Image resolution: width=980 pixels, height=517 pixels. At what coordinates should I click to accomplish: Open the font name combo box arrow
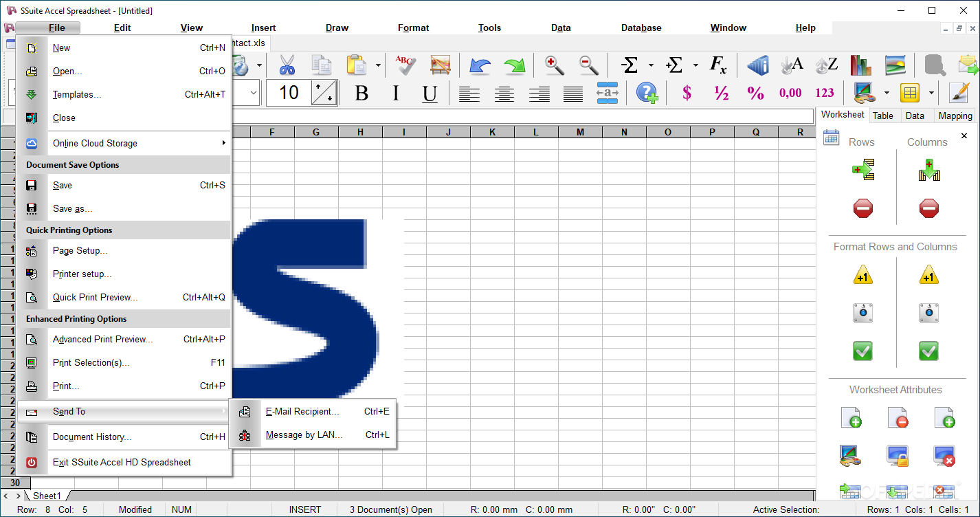[x=253, y=93]
